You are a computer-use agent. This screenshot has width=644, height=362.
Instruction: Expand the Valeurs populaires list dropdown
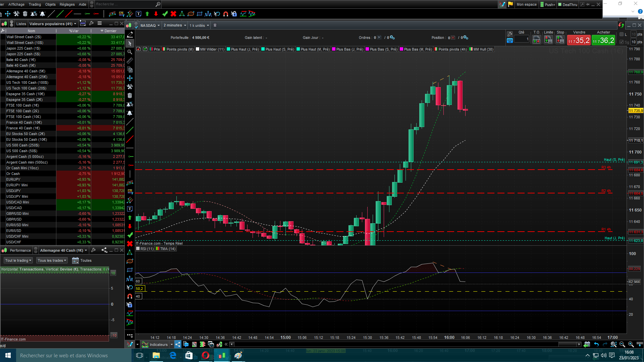[53, 24]
